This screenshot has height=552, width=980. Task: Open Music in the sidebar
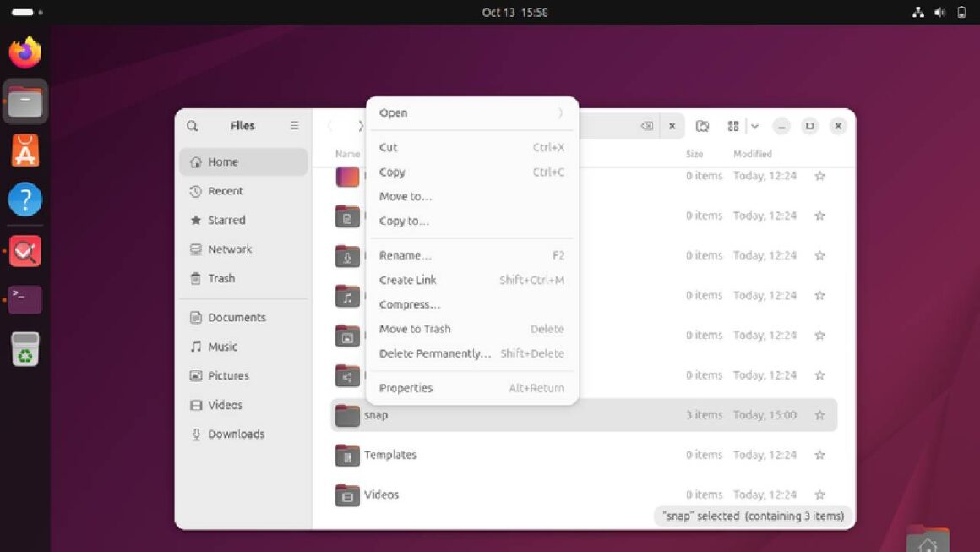coord(243,347)
